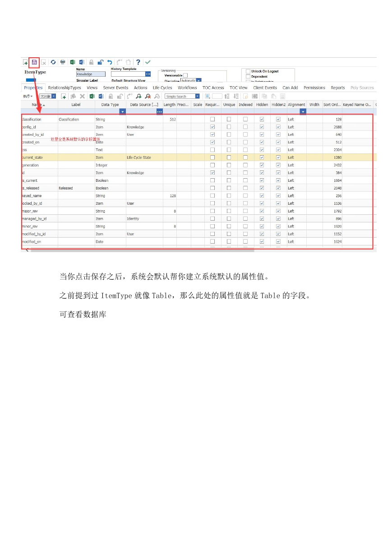Uncheck Hidden for the keyed_name row
The height and width of the screenshot is (554, 392).
[x=262, y=196]
